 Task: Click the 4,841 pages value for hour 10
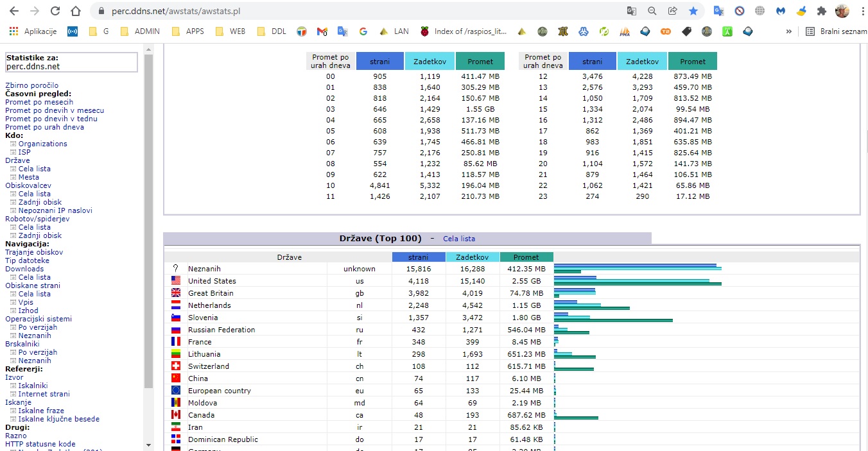click(x=380, y=185)
